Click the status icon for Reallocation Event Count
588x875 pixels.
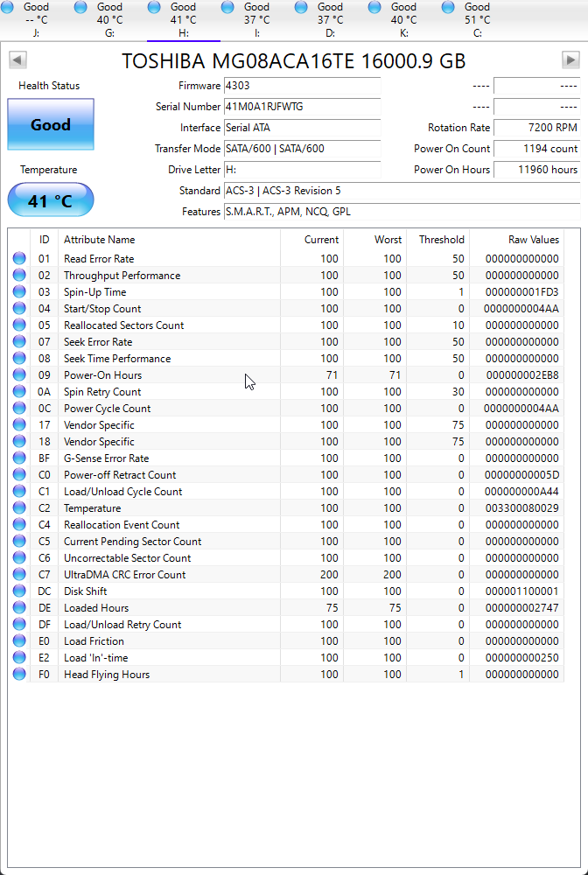[19, 524]
